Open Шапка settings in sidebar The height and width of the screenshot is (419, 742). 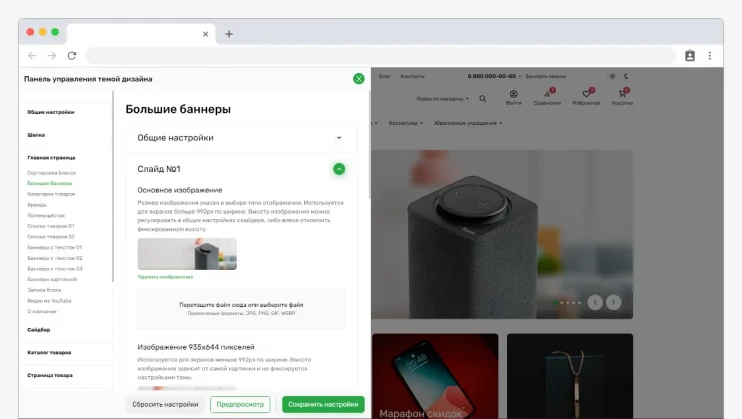[36, 134]
